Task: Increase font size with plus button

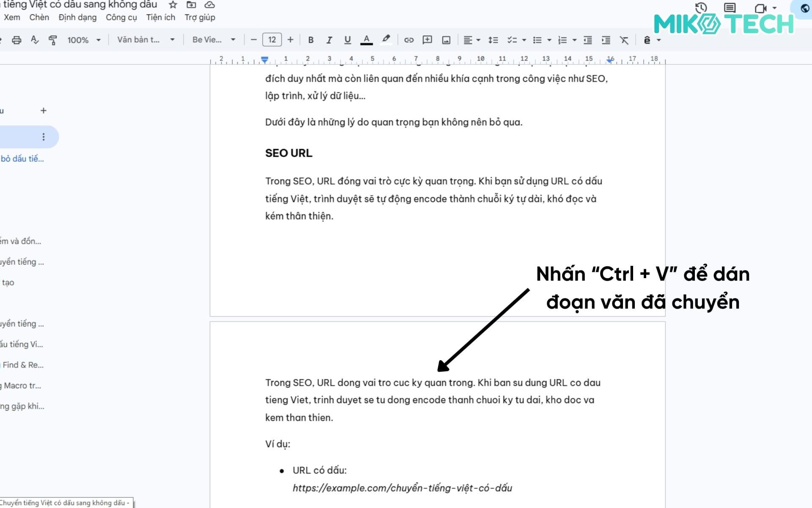Action: tap(291, 40)
